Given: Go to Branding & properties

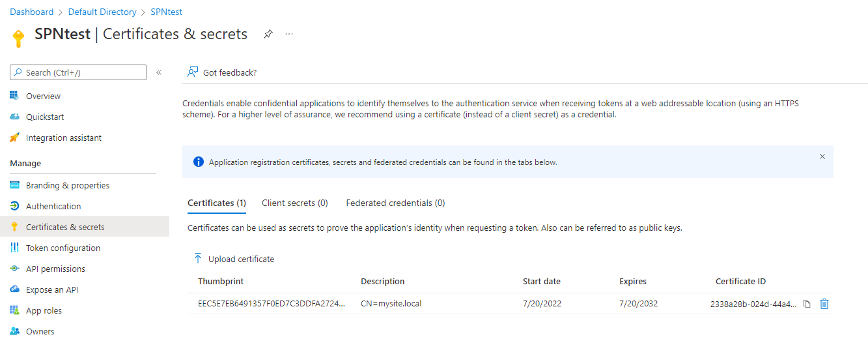Looking at the screenshot, I should pos(68,186).
